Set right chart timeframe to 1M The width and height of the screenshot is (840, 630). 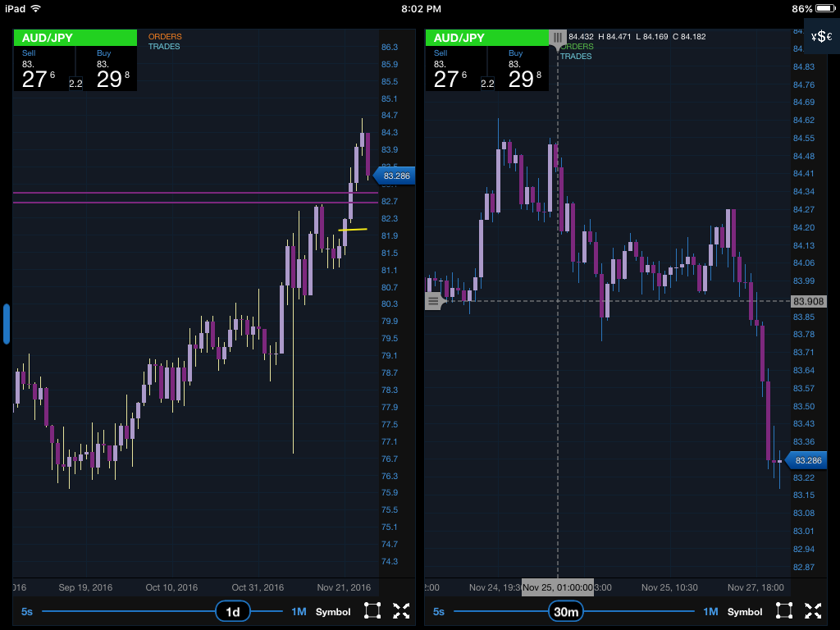pos(710,611)
